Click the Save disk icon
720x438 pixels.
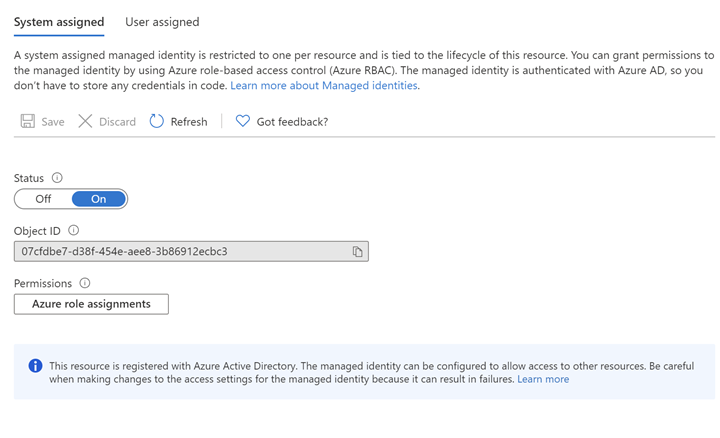click(x=27, y=122)
